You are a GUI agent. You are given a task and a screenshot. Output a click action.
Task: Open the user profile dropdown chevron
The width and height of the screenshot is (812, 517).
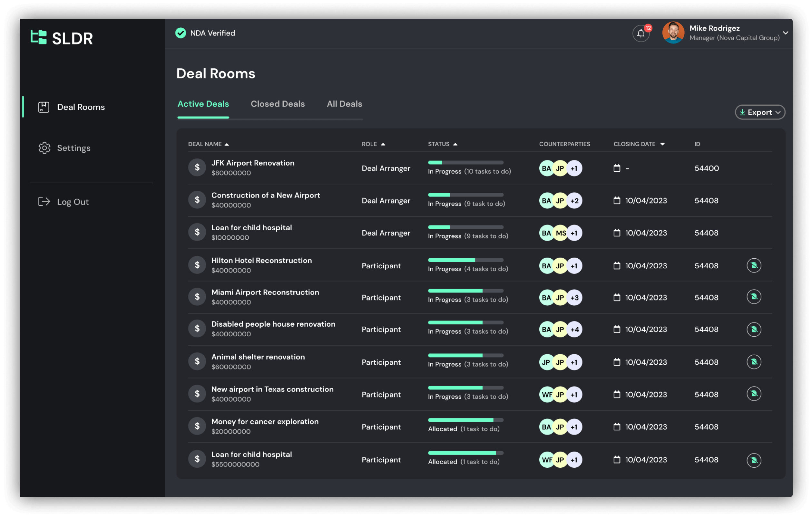pos(786,33)
